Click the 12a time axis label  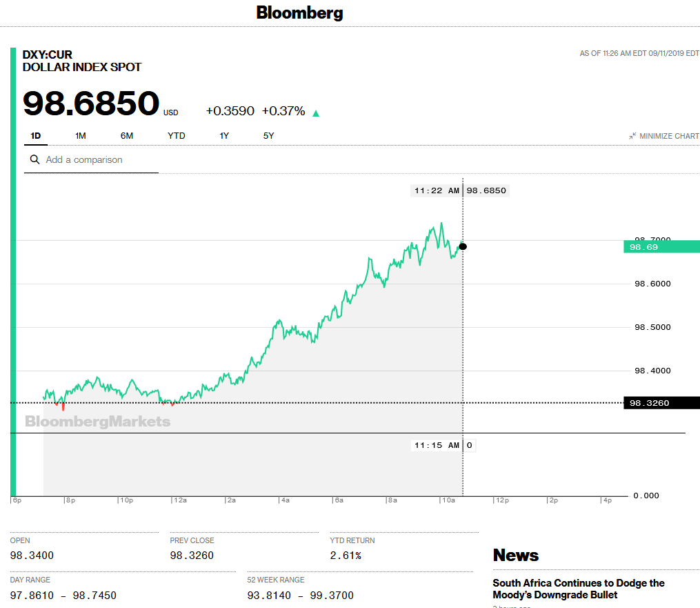click(x=181, y=500)
